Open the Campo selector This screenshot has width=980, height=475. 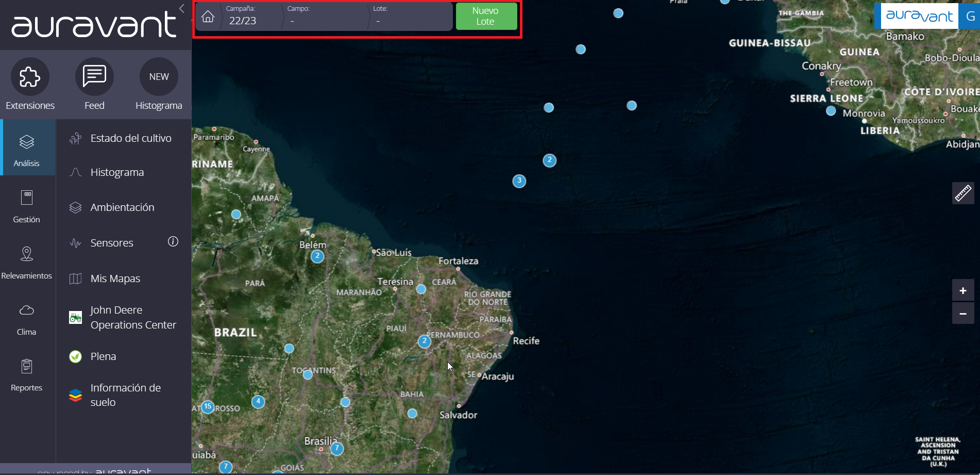tap(326, 16)
